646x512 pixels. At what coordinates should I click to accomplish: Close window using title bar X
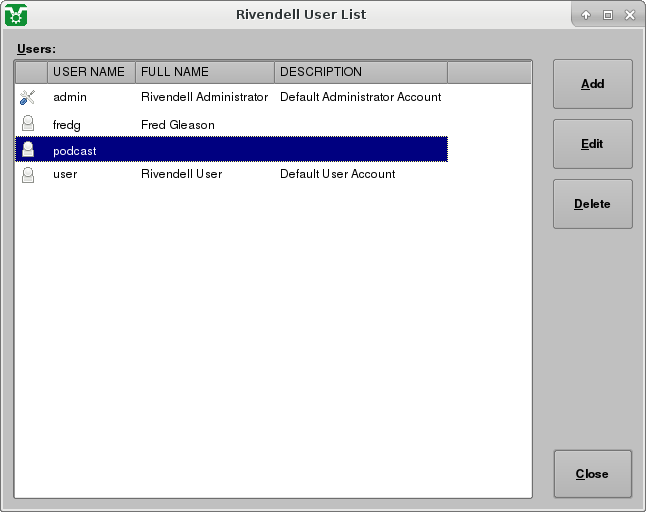click(628, 15)
